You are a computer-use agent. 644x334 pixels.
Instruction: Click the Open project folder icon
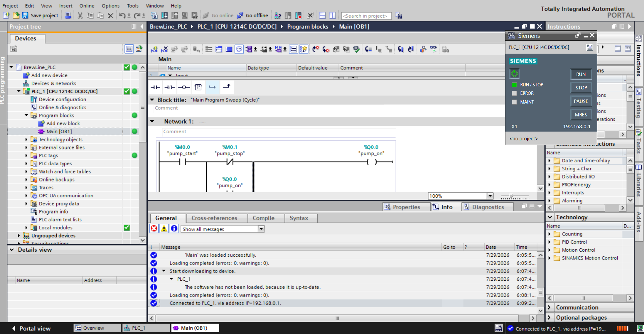click(x=16, y=16)
